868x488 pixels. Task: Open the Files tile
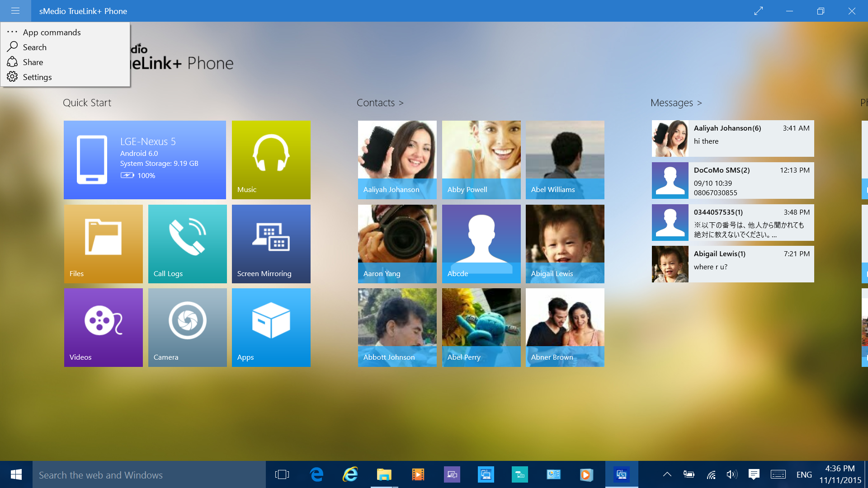(103, 244)
